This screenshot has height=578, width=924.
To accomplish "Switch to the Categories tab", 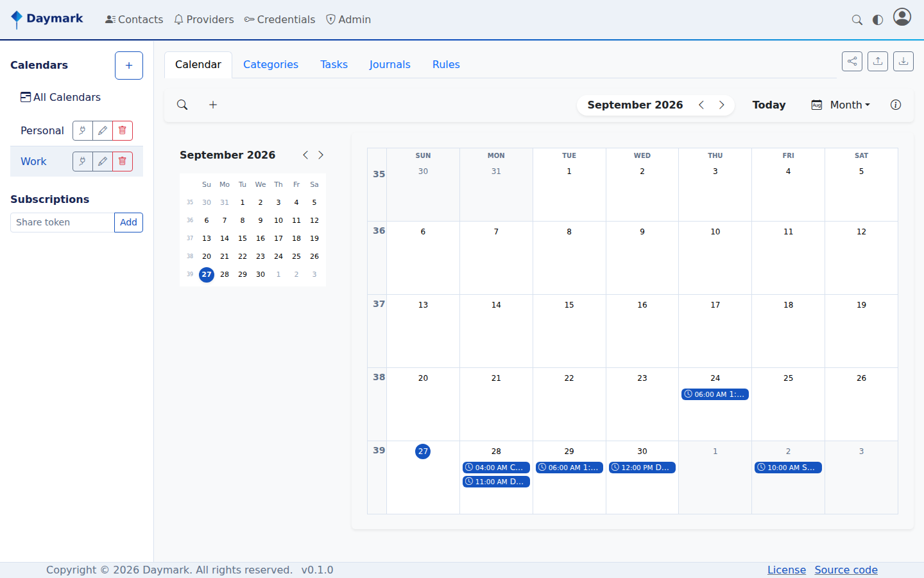I will coord(271,65).
